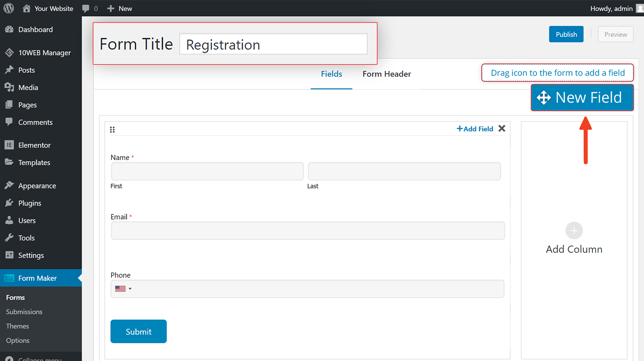
Task: Click the Email field label
Action: (119, 217)
